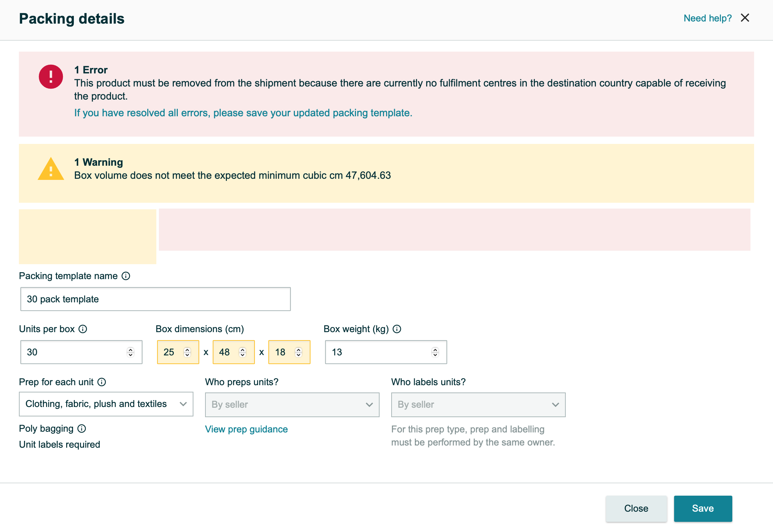Click the 'Box volume does not meet' warning message
Screen dimensions: 773x532
(x=233, y=176)
